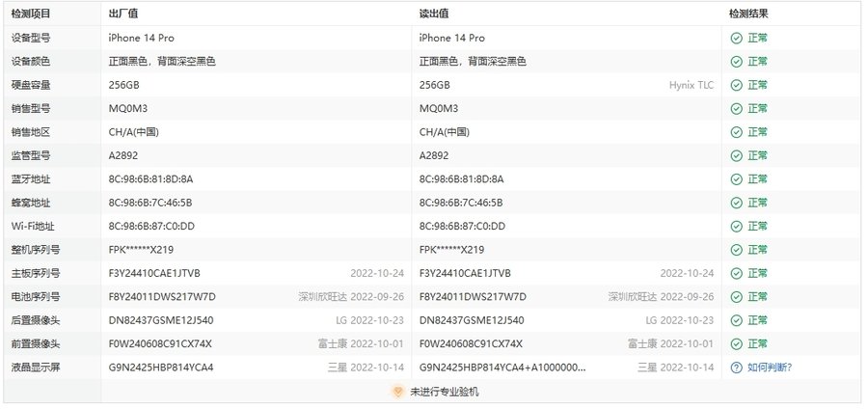The width and height of the screenshot is (868, 409).
Task: Click the 整机序列号 row label
Action: [x=37, y=250]
